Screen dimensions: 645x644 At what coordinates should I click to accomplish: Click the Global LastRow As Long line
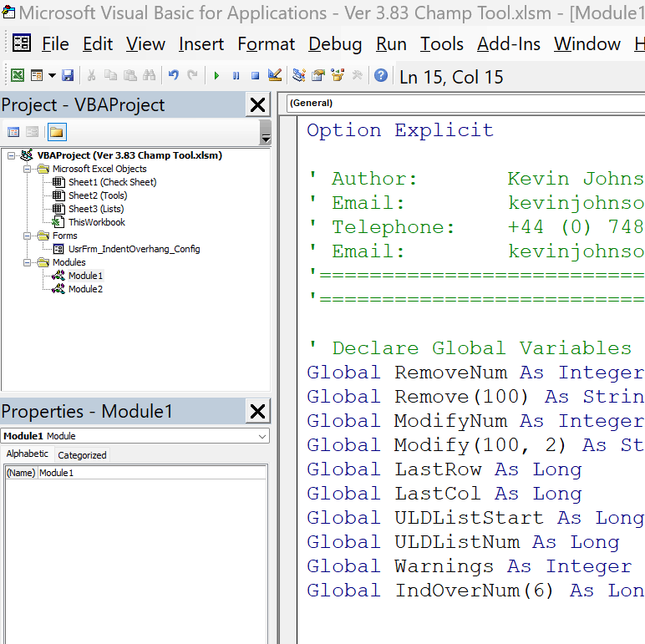[x=444, y=469]
